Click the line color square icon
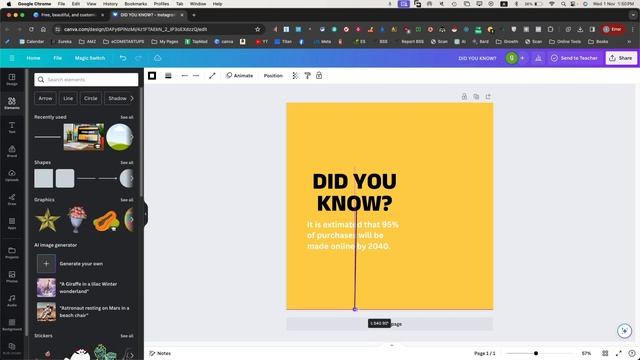Image resolution: width=640 pixels, height=360 pixels. click(152, 76)
